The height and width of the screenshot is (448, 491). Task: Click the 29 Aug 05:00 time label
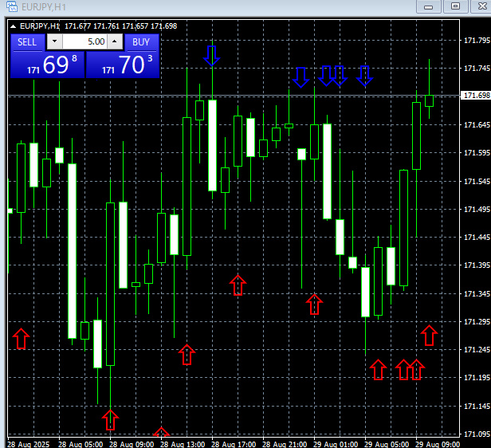pyautogui.click(x=387, y=444)
